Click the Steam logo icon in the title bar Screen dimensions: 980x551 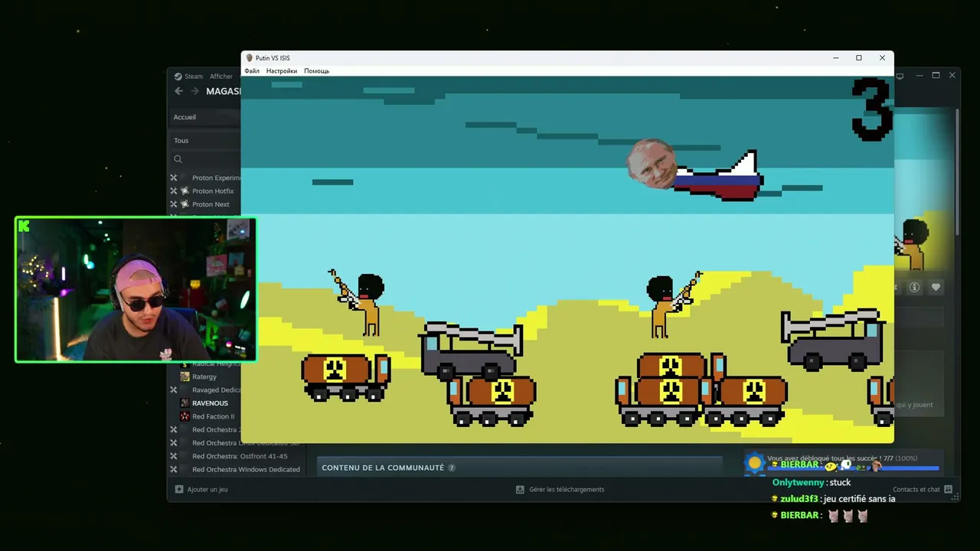(178, 77)
